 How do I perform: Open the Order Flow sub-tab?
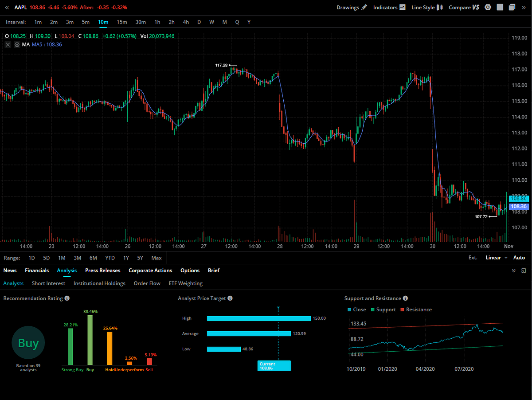pos(147,283)
